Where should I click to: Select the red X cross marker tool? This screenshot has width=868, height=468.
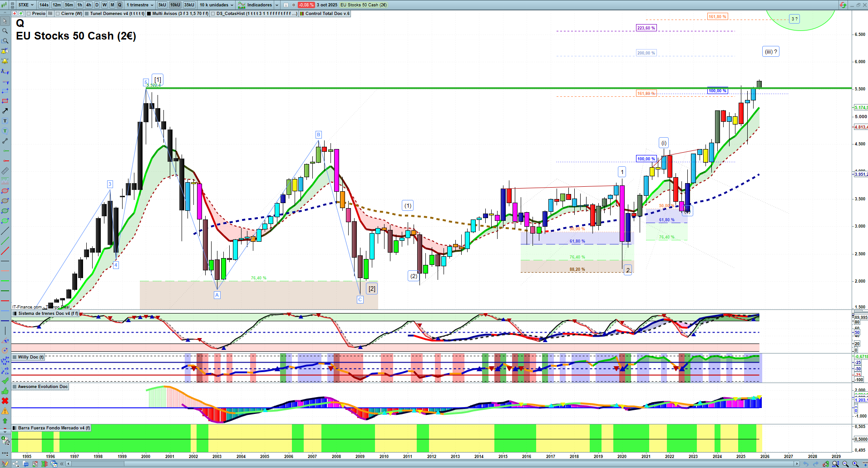coord(5,401)
